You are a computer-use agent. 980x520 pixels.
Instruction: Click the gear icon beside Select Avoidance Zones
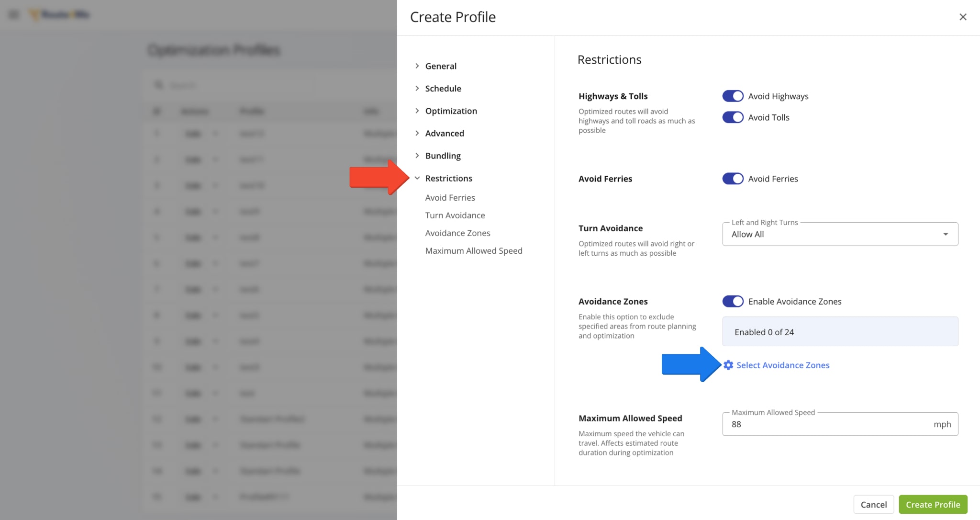pos(728,365)
